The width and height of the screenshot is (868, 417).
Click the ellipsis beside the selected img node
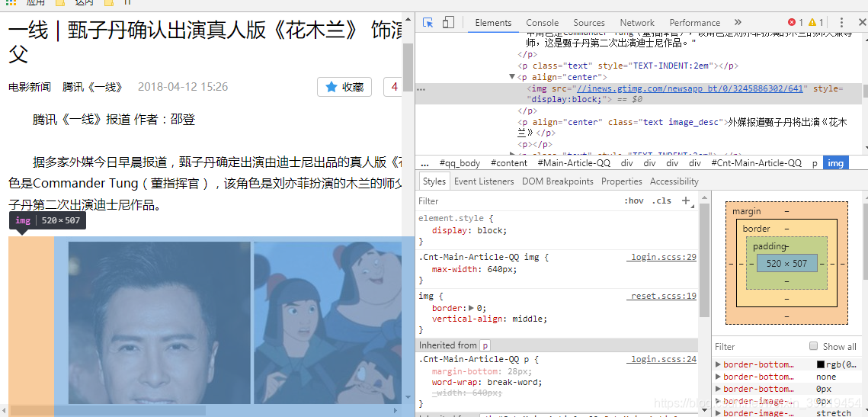tap(421, 88)
